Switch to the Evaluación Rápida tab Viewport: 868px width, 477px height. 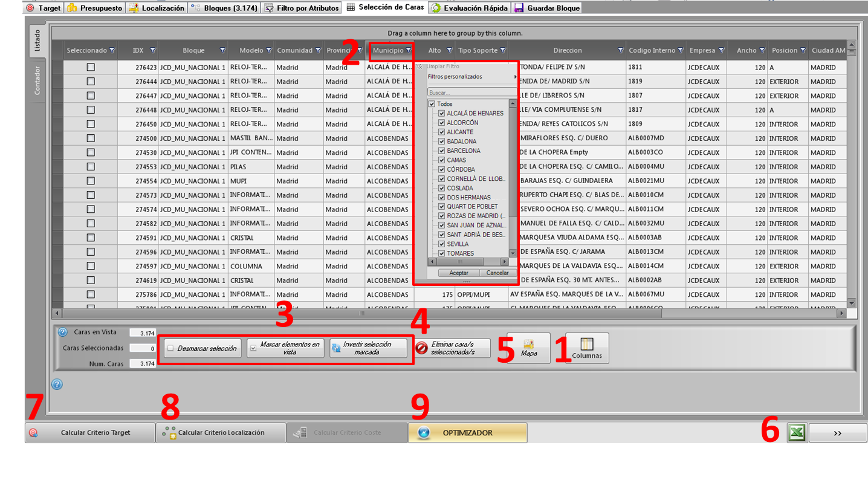[x=469, y=8]
